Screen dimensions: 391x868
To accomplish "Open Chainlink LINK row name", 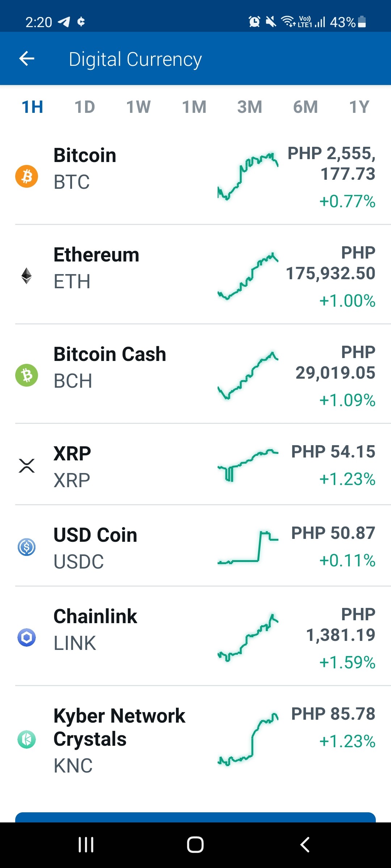I will pyautogui.click(x=95, y=630).
